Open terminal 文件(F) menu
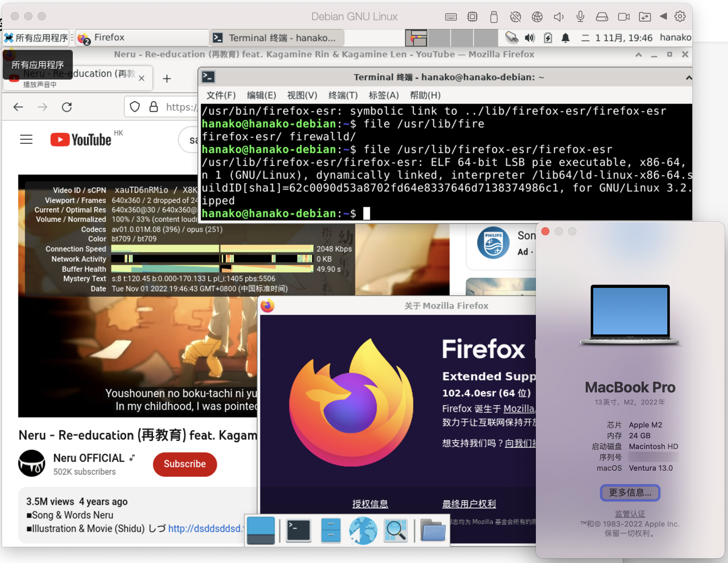 [x=221, y=95]
